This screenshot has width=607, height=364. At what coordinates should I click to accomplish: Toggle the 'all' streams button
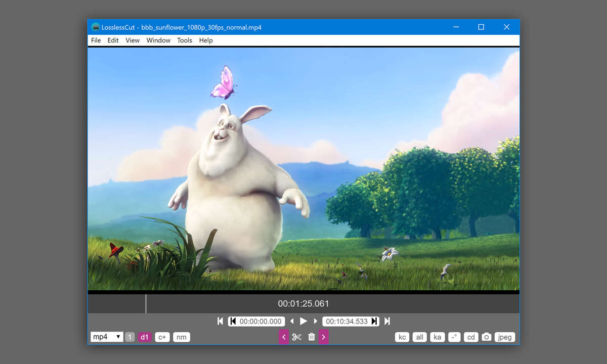pyautogui.click(x=420, y=337)
